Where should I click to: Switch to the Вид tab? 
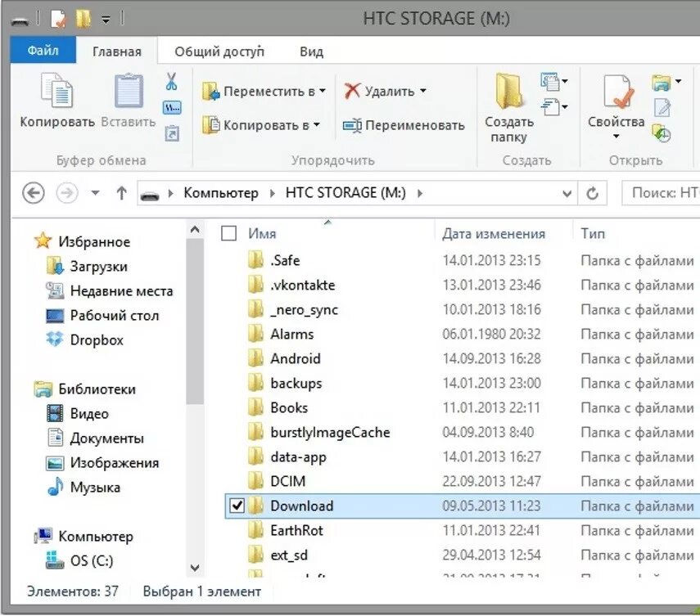pyautogui.click(x=311, y=52)
